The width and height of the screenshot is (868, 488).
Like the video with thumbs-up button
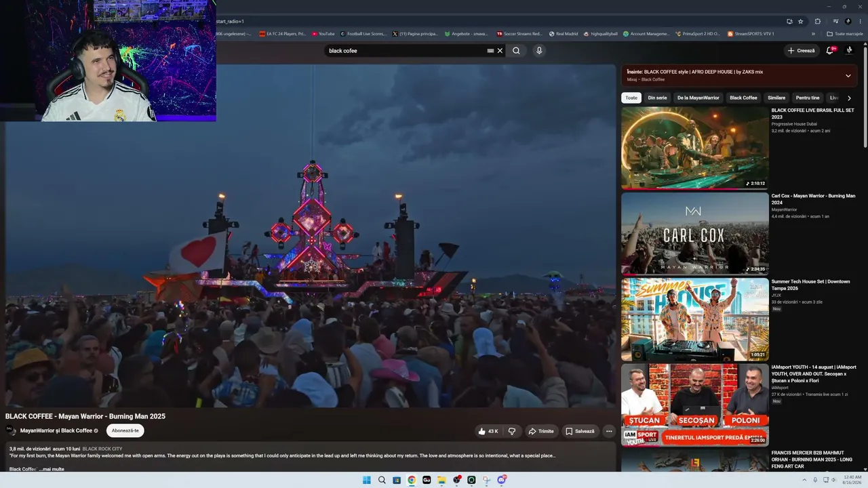(488, 431)
